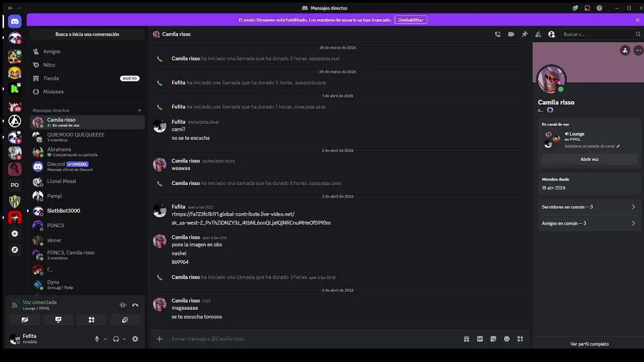The height and width of the screenshot is (362, 644).
Task: Share your screen in voice
Action: click(58, 320)
